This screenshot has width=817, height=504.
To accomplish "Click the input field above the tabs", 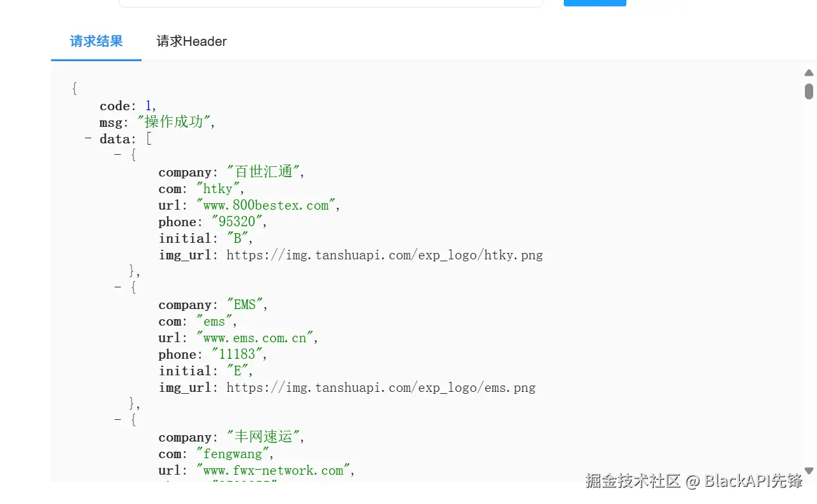I will click(x=330, y=3).
